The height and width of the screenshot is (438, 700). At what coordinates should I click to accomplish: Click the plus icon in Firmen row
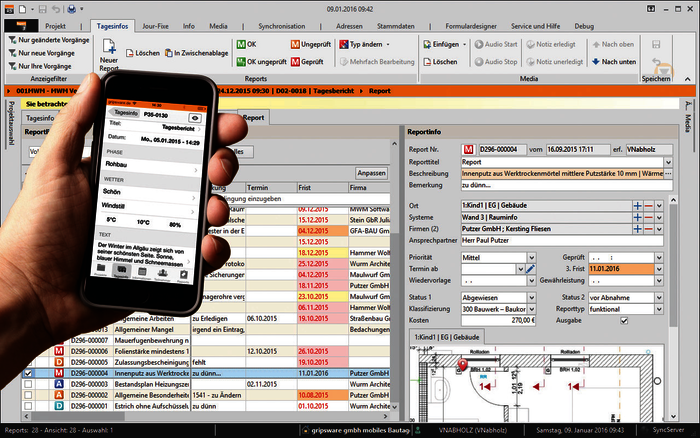[x=638, y=229]
